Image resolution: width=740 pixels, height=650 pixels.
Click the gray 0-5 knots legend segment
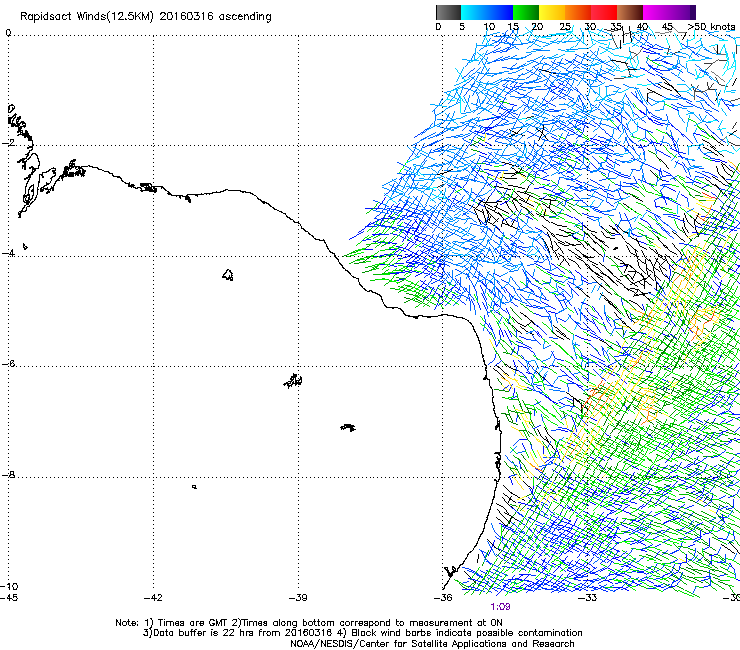448,12
